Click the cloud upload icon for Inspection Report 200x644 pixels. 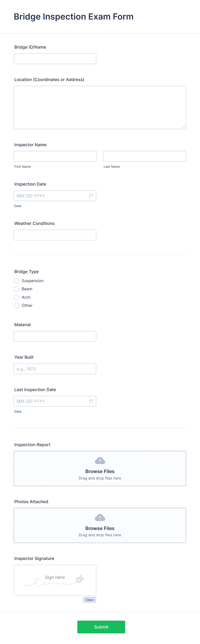[x=100, y=461]
